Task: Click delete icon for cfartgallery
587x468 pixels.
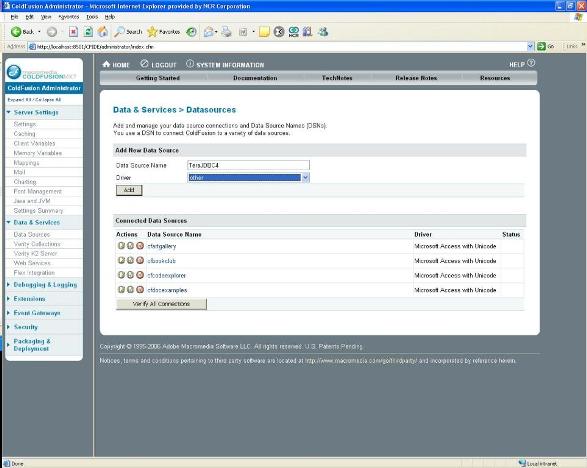Action: (x=140, y=246)
